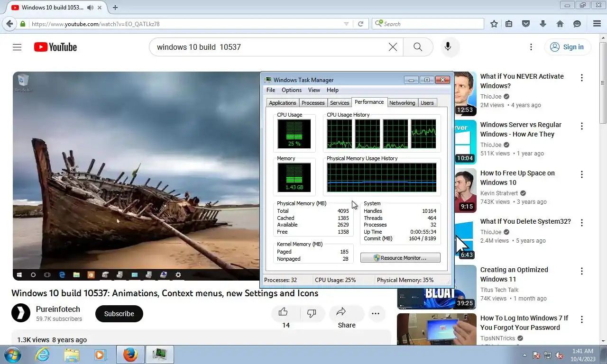This screenshot has height=364, width=607.
Task: Open Help menu in Task Manager
Action: pos(332,90)
